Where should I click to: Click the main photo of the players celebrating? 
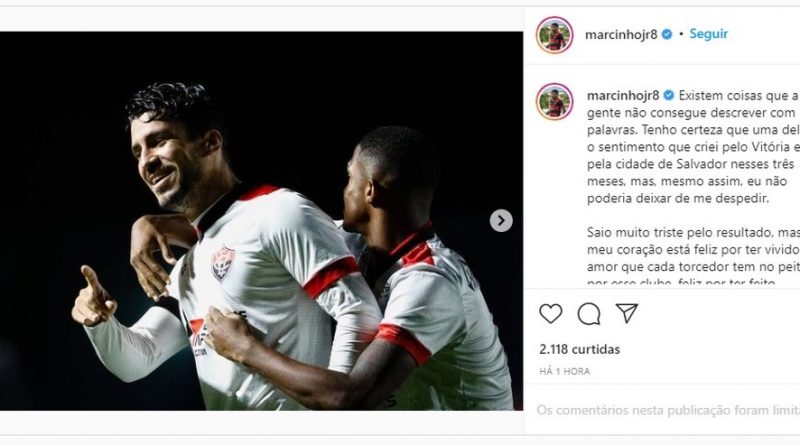[261, 221]
